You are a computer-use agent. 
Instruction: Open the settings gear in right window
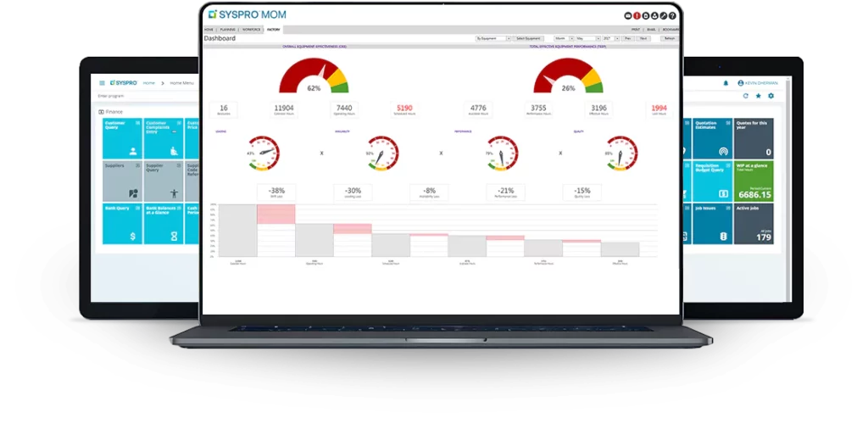pyautogui.click(x=771, y=96)
